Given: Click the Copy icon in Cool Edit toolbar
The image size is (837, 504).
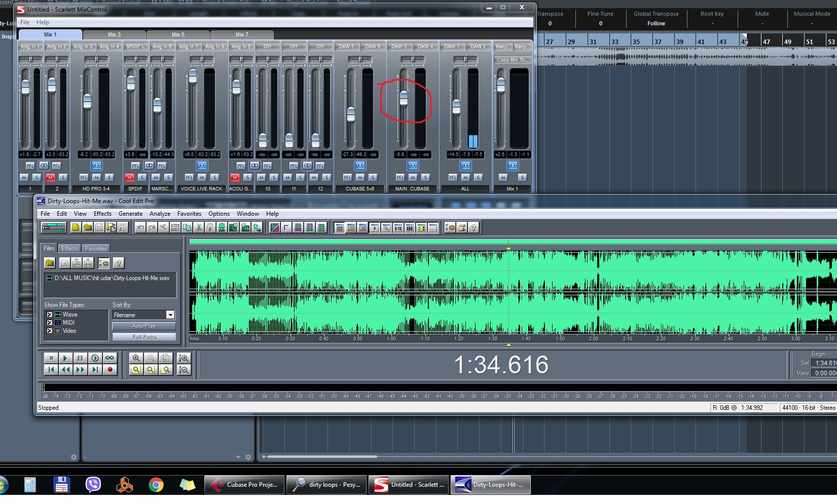Looking at the screenshot, I should [187, 228].
